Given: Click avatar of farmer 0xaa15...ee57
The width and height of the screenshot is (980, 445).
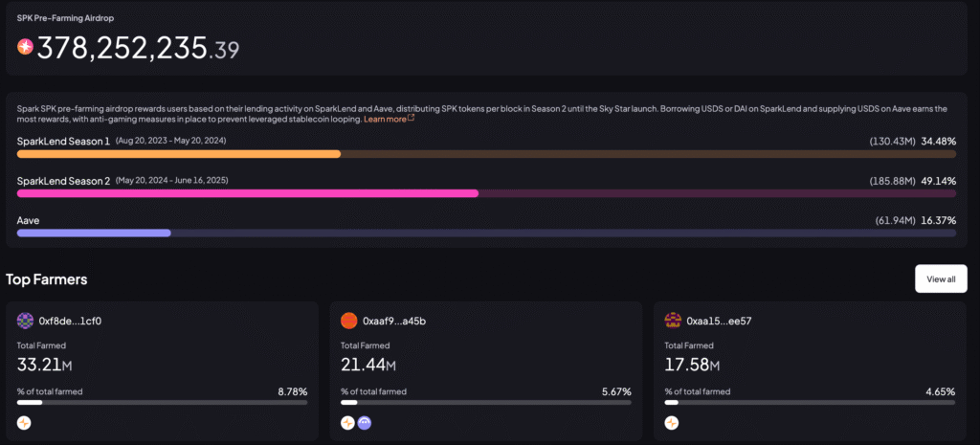Looking at the screenshot, I should pos(673,322).
